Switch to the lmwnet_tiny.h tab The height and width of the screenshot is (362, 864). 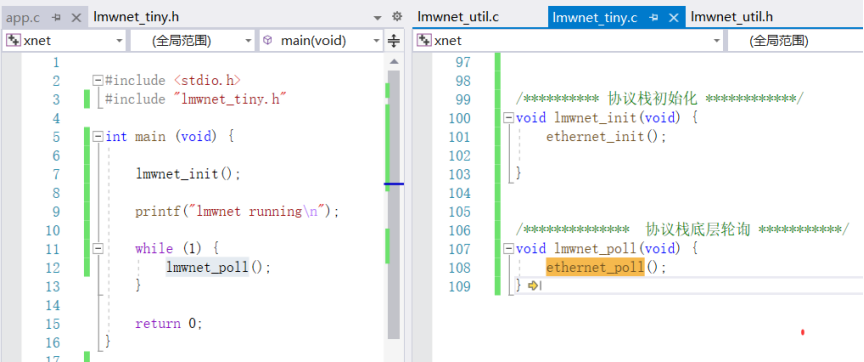tap(136, 17)
